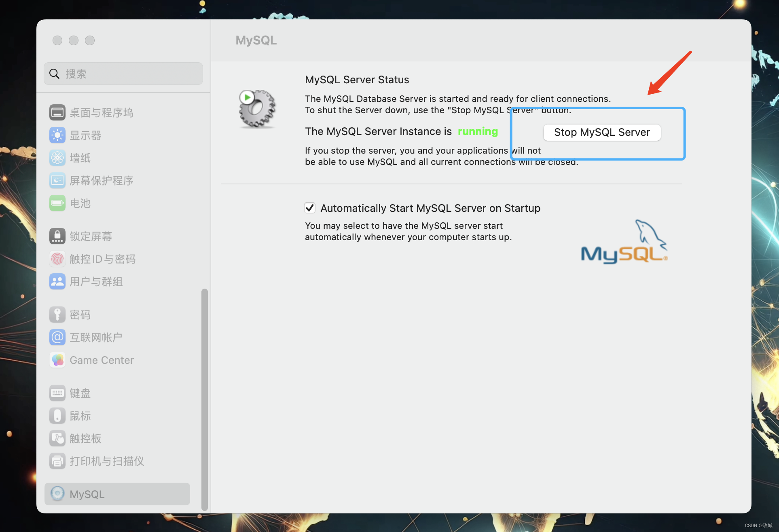Click the green Battery (电池) icon

(57, 203)
